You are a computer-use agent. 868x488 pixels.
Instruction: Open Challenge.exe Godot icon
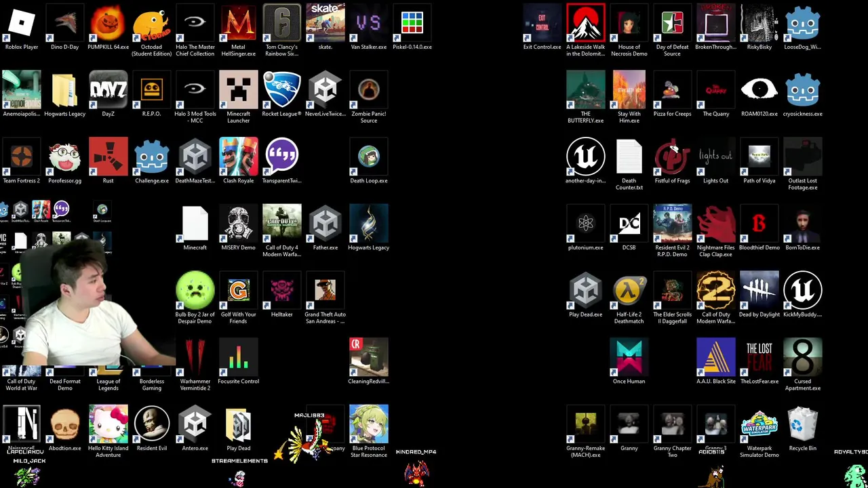pos(152,156)
